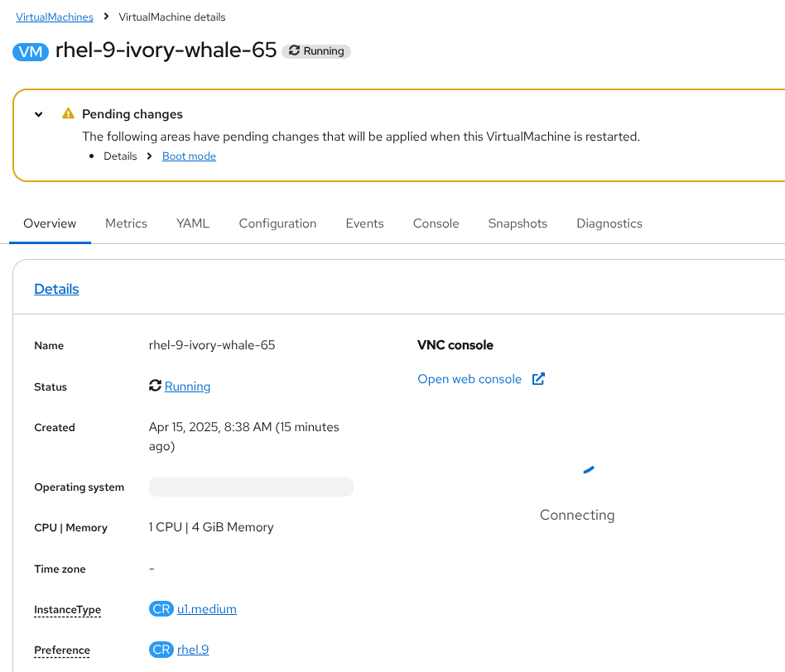785x672 pixels.
Task: Open the YAML tab
Action: point(193,223)
